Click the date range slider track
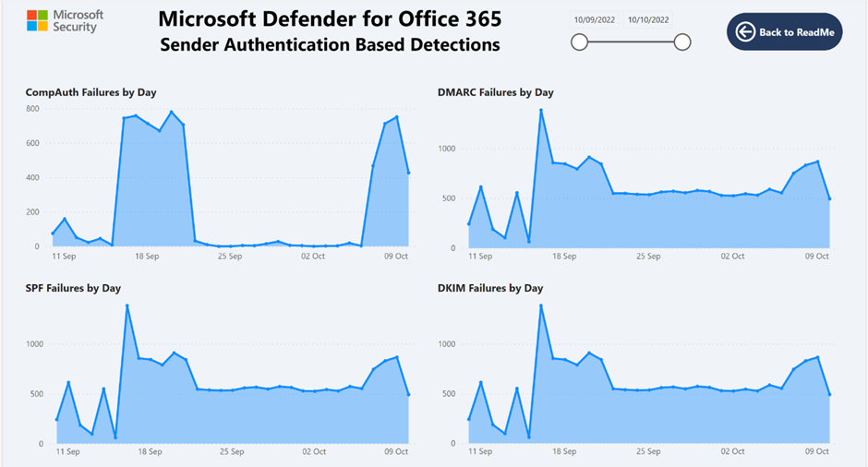The image size is (868, 467). point(631,42)
